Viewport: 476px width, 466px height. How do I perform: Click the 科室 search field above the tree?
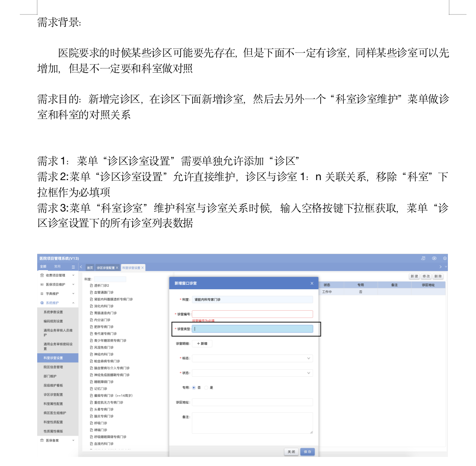[x=109, y=279]
